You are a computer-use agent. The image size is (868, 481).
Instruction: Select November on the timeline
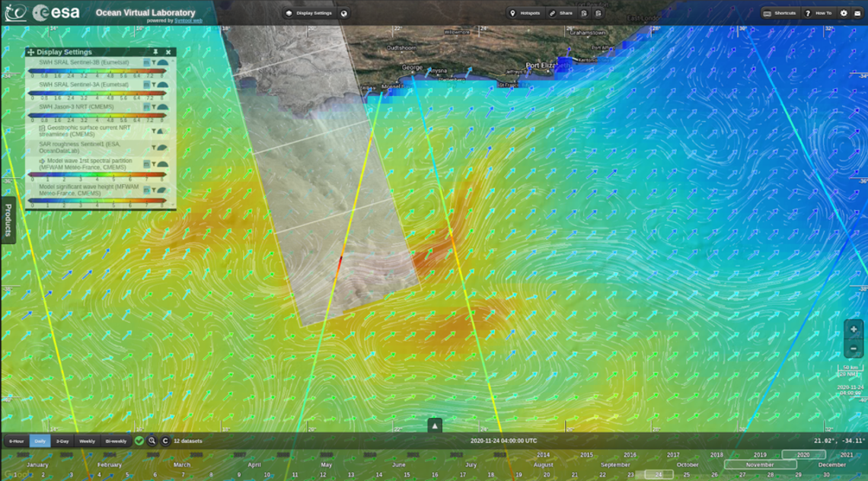coord(760,465)
